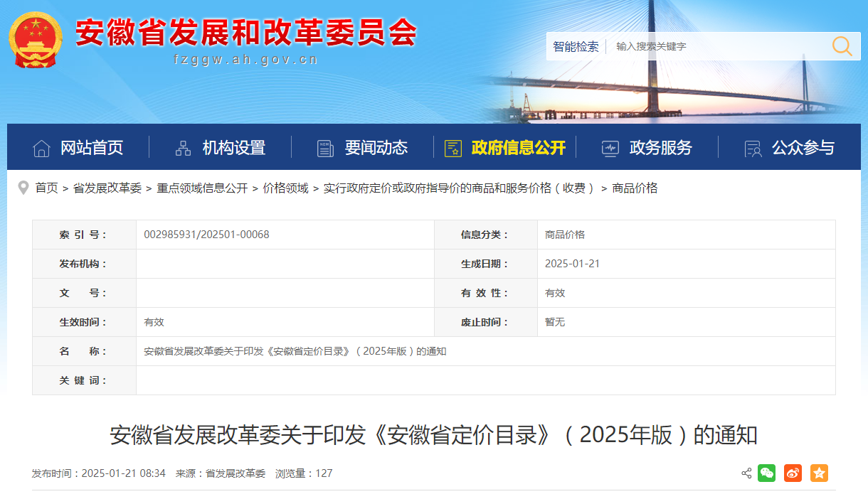Click the org-chart icon beside 机构设置
This screenshot has height=499, width=868.
[184, 148]
